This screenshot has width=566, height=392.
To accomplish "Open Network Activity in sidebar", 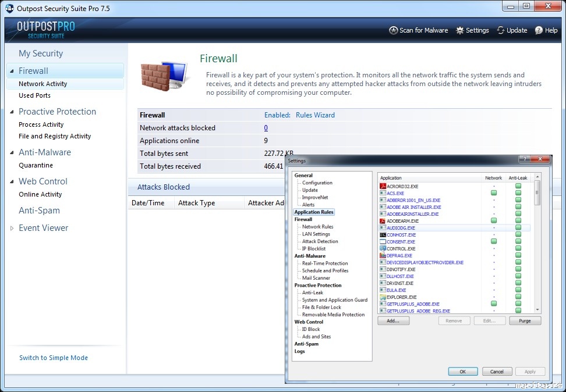I will [65, 84].
